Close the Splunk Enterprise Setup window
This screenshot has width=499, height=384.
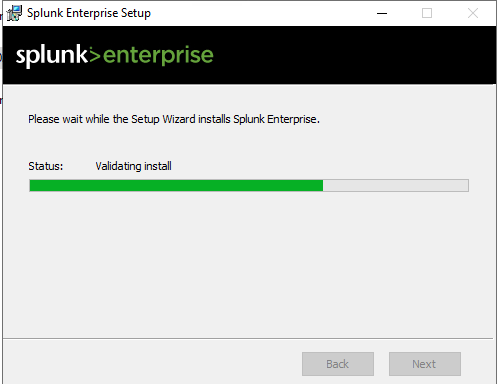473,13
